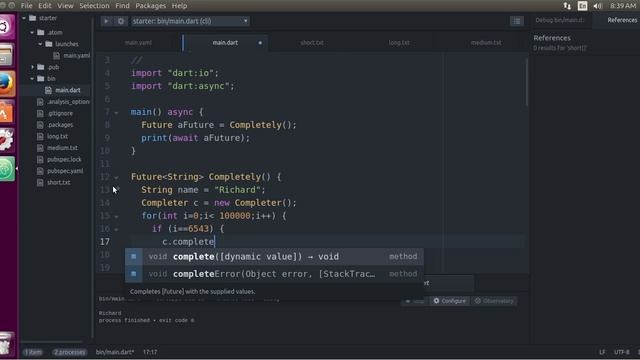Switch to the medium.txt editor tab
The height and width of the screenshot is (360, 640).
point(486,43)
